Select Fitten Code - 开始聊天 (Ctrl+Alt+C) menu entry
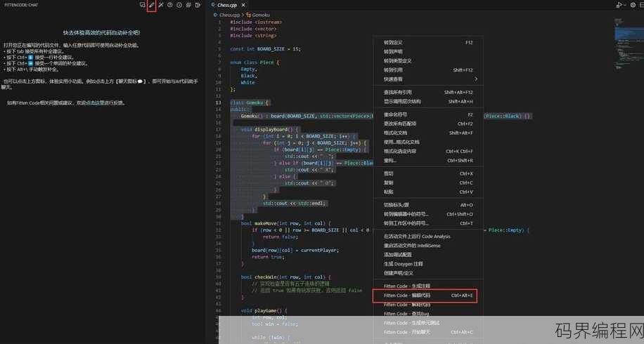This screenshot has height=344, width=644. [x=428, y=332]
